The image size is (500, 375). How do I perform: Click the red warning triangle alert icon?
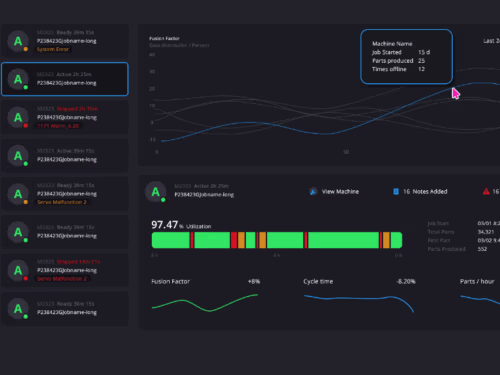486,192
